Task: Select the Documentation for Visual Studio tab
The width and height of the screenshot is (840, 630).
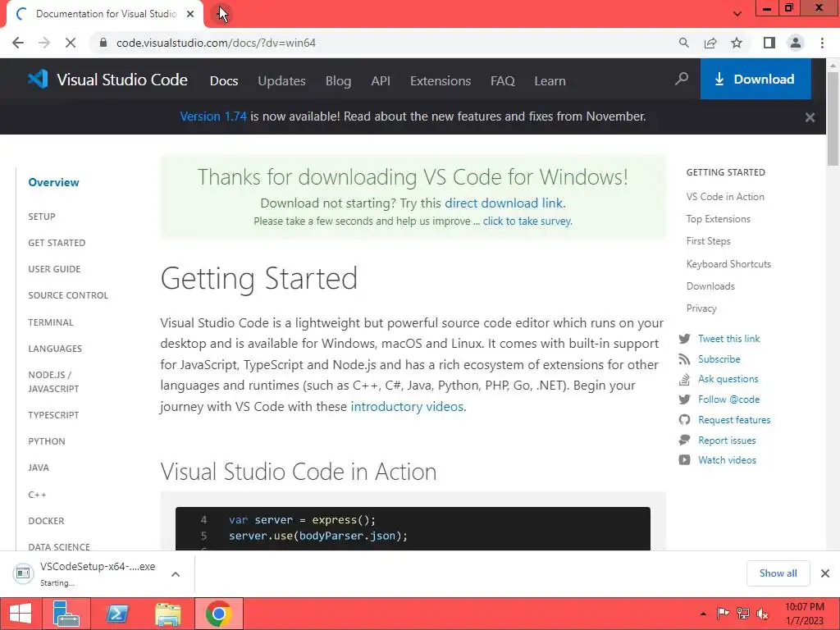Action: point(105,14)
